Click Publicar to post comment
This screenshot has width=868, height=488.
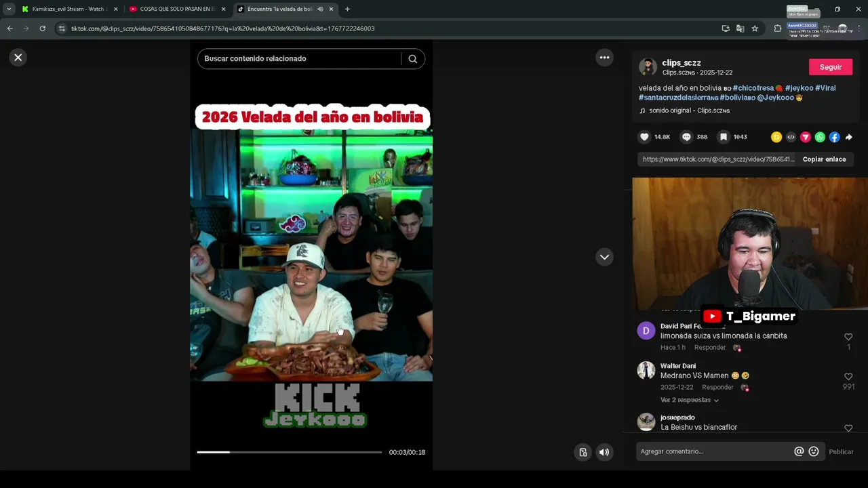point(841,452)
